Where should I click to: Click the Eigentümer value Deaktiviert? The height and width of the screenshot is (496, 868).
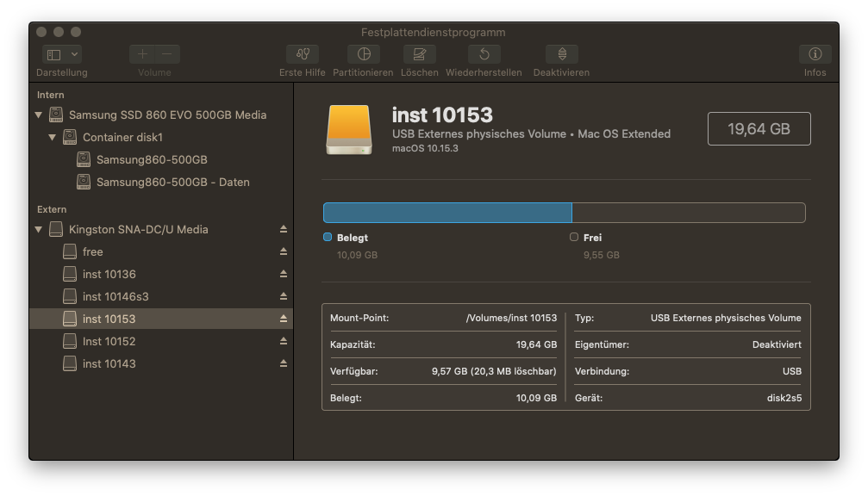[x=777, y=344]
